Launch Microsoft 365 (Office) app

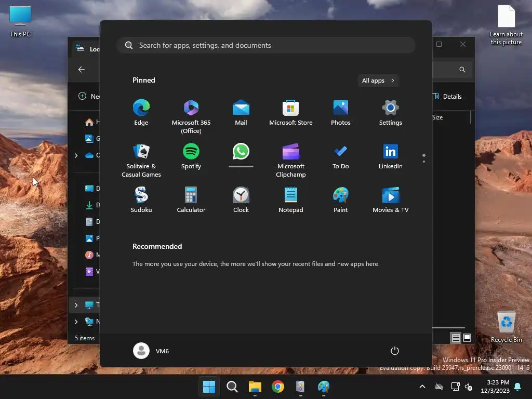191,117
